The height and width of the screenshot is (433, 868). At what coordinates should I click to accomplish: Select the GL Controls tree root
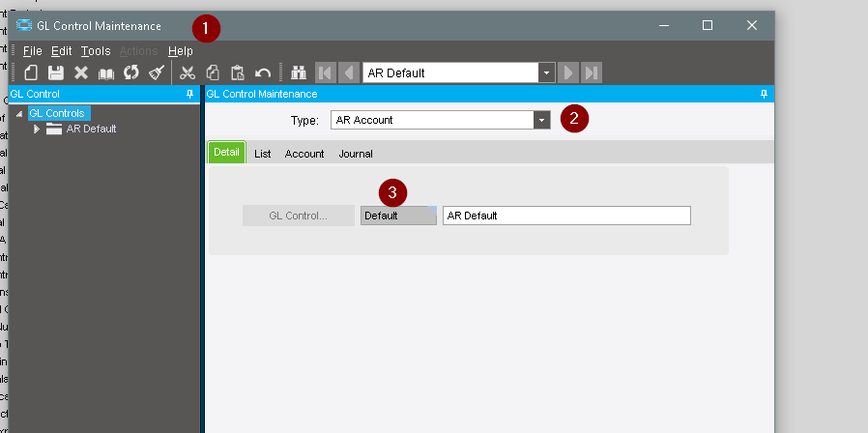(x=57, y=113)
